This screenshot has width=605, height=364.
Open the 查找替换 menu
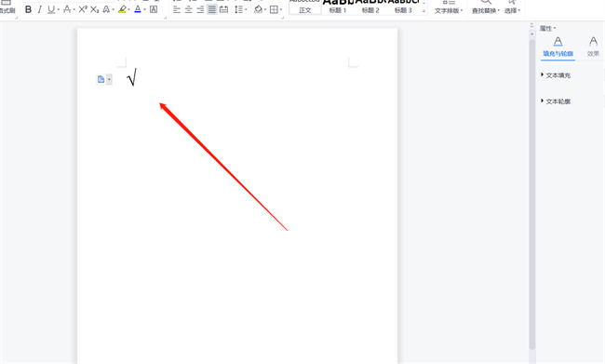click(486, 7)
